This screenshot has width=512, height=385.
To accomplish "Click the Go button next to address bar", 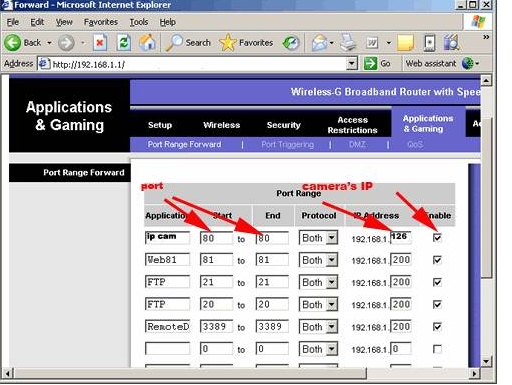I will tap(377, 63).
